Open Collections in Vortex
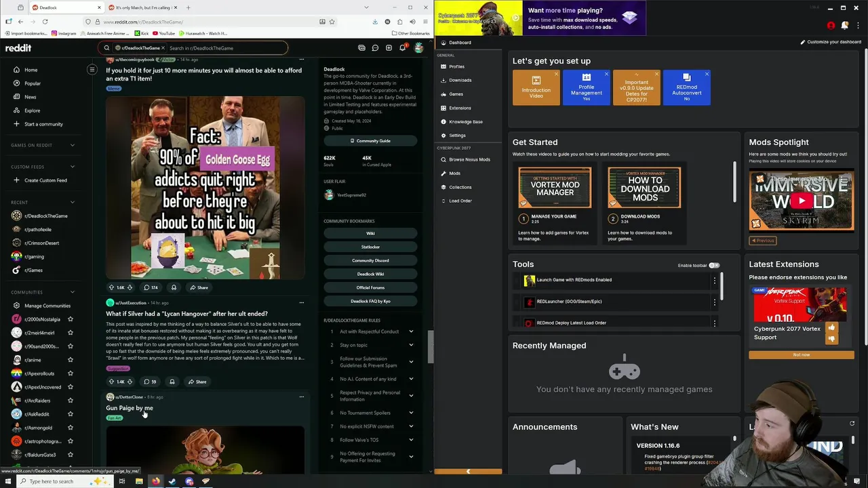The width and height of the screenshot is (868, 488). [x=460, y=187]
